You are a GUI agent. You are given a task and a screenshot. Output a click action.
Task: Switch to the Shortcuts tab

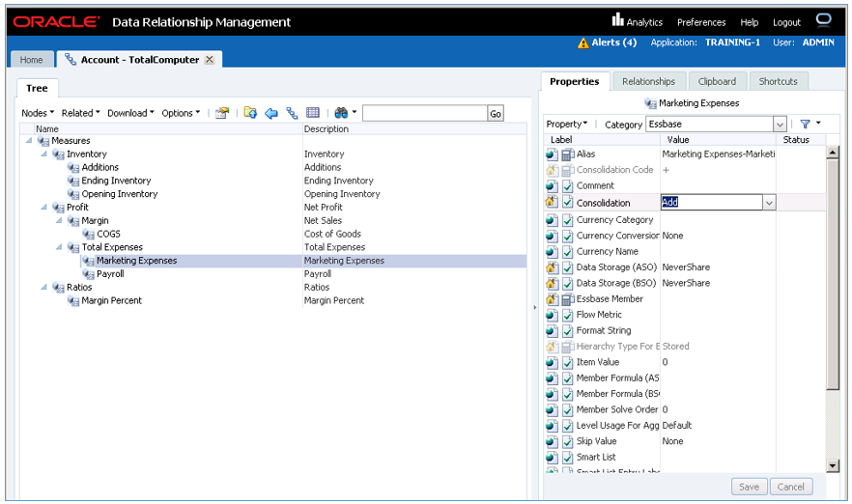tap(778, 81)
